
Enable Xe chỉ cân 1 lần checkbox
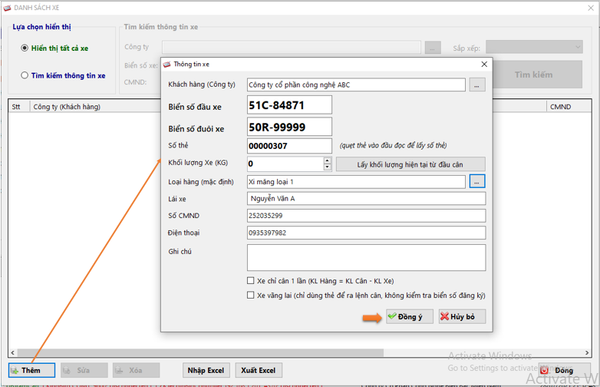251,281
